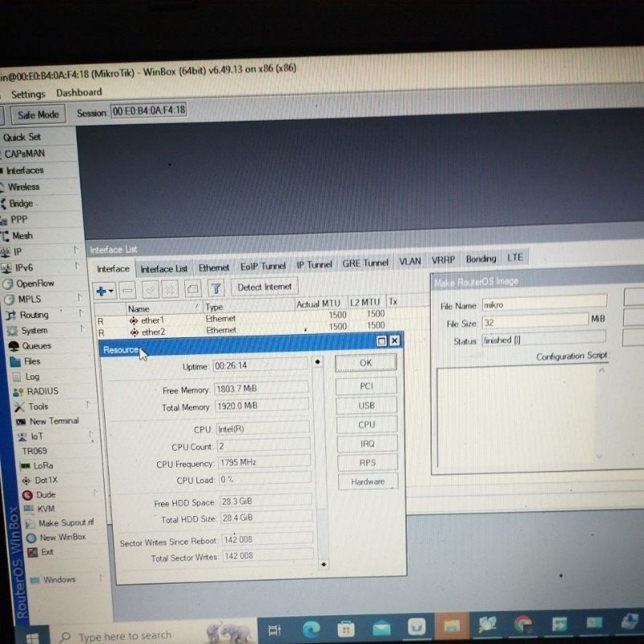The image size is (644, 644).
Task: Open the Mesh sidebar entry
Action: click(x=16, y=236)
